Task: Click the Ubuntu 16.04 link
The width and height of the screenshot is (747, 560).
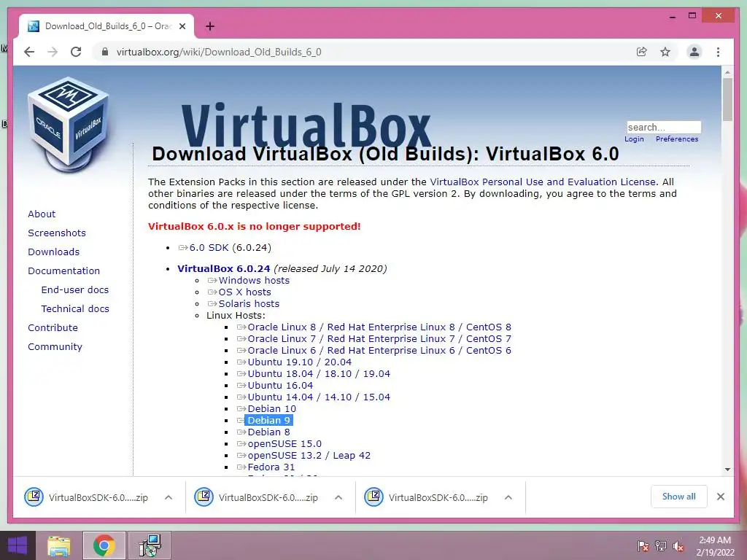Action: pos(280,385)
